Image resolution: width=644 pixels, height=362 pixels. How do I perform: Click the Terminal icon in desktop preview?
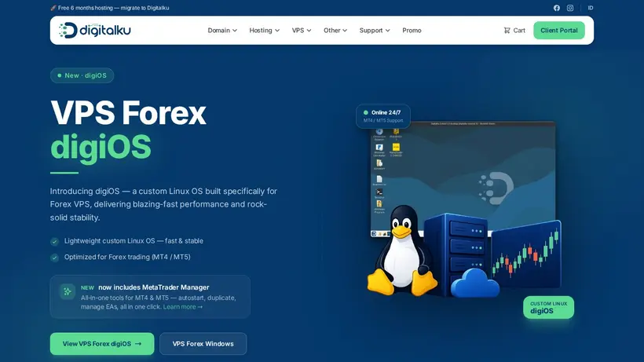click(379, 192)
